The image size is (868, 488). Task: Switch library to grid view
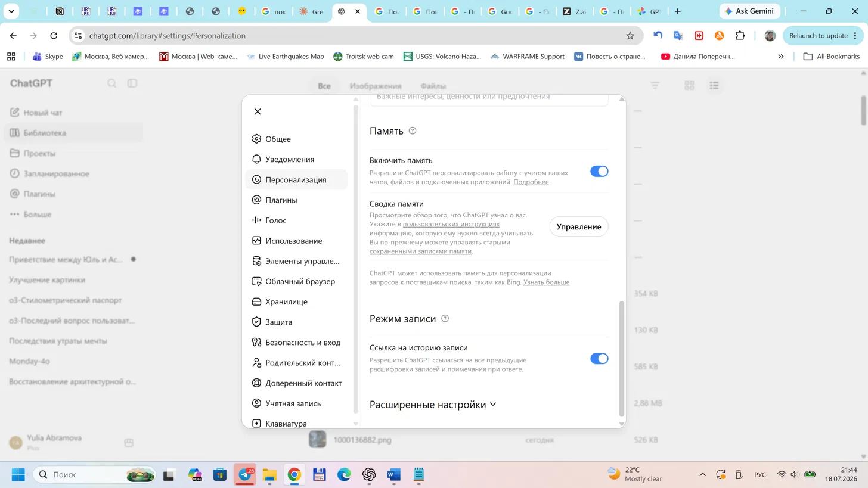[x=690, y=86]
